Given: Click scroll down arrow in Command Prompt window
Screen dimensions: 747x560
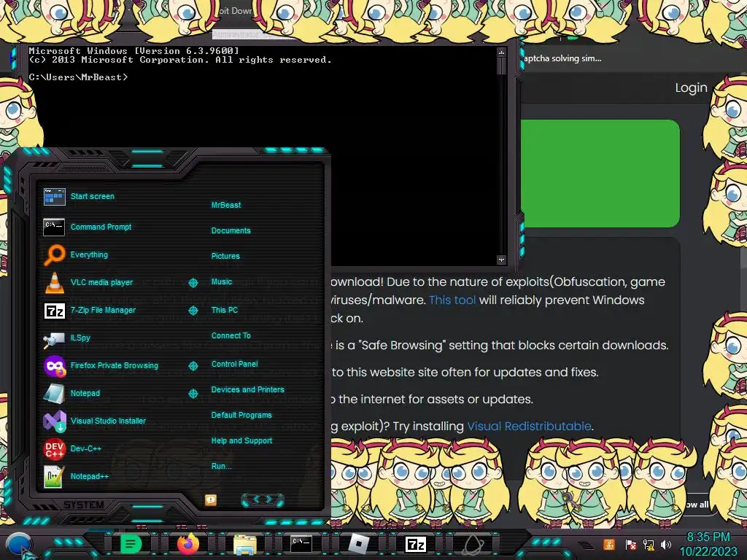Looking at the screenshot, I should (x=501, y=260).
